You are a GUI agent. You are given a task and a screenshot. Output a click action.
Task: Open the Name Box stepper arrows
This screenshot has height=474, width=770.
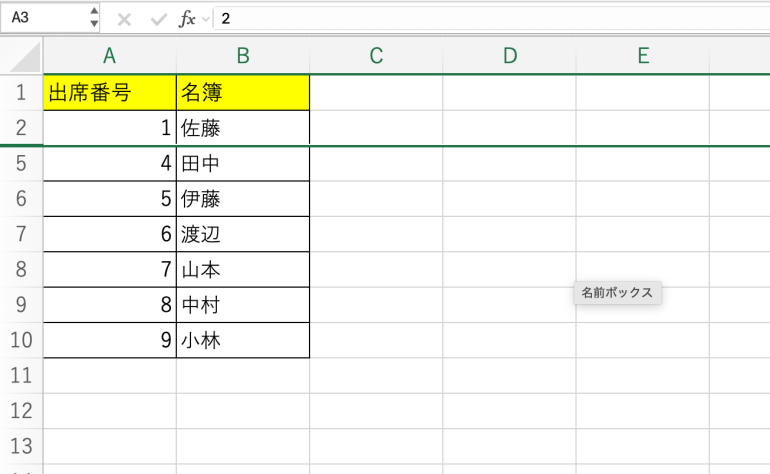pyautogui.click(x=94, y=18)
